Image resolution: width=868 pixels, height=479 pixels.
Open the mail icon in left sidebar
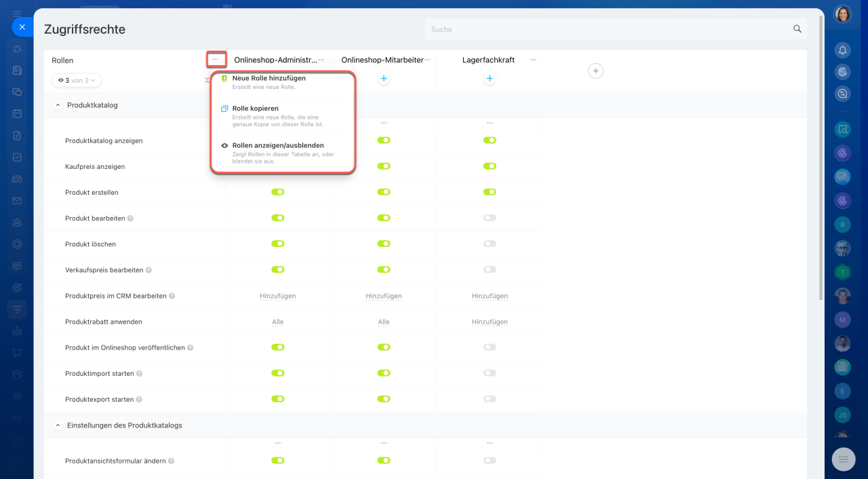(x=17, y=201)
